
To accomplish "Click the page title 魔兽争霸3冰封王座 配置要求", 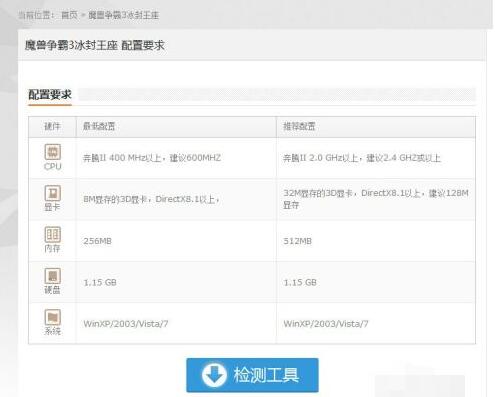I will (x=95, y=45).
